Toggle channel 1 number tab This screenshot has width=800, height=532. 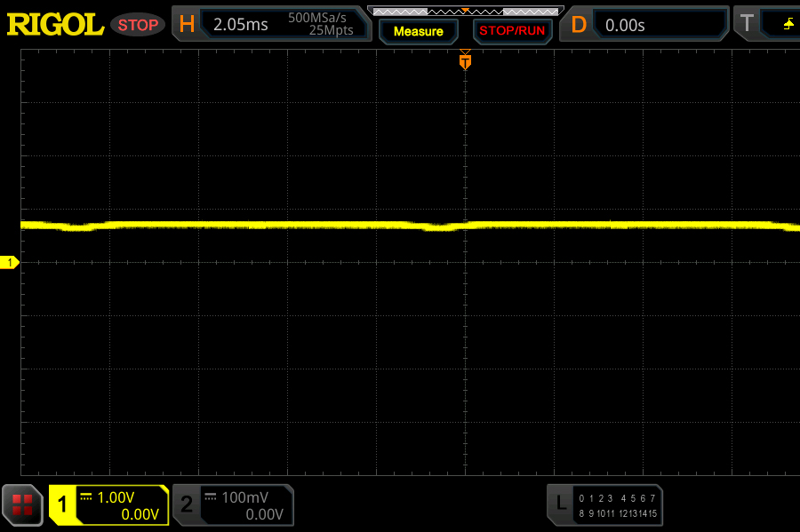[x=62, y=505]
